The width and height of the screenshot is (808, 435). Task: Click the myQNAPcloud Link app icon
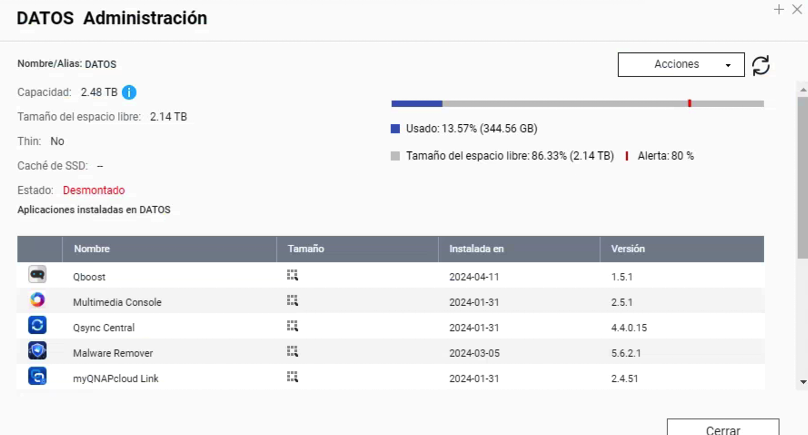[37, 377]
